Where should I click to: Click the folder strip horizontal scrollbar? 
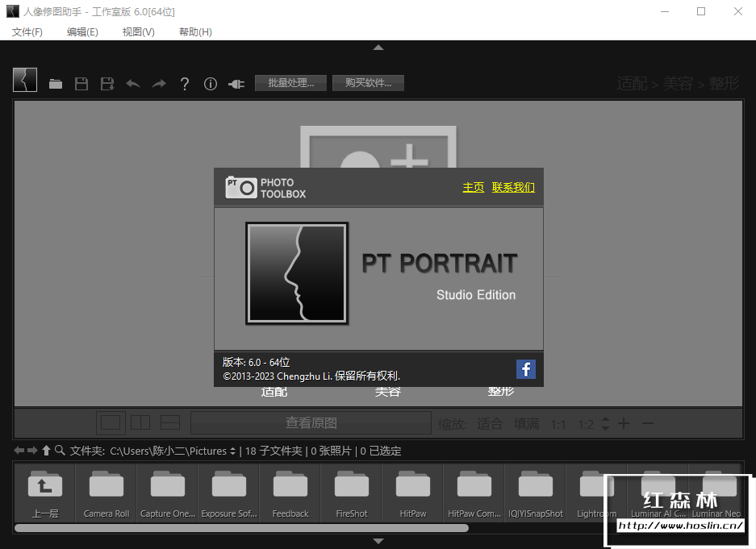[241, 528]
